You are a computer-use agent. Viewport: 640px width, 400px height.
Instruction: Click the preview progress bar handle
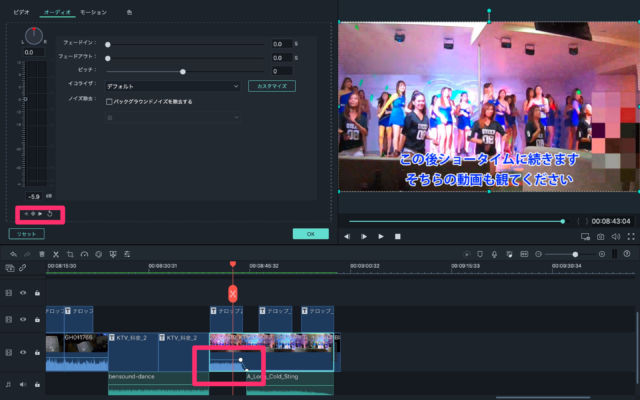pos(563,221)
